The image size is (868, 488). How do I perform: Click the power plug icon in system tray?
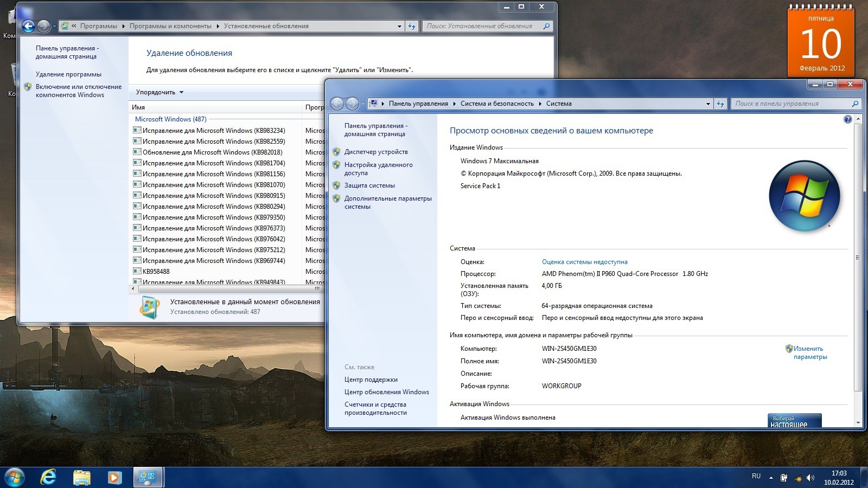pos(784,478)
